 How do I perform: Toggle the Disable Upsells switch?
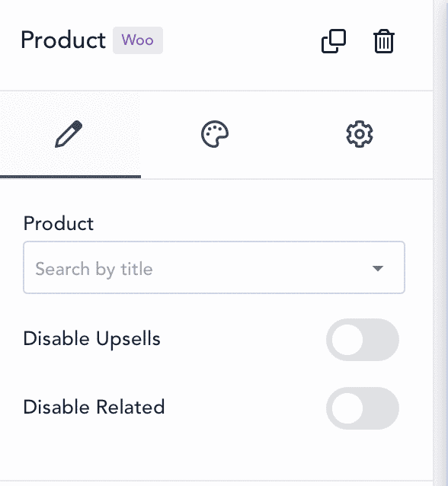pyautogui.click(x=363, y=340)
